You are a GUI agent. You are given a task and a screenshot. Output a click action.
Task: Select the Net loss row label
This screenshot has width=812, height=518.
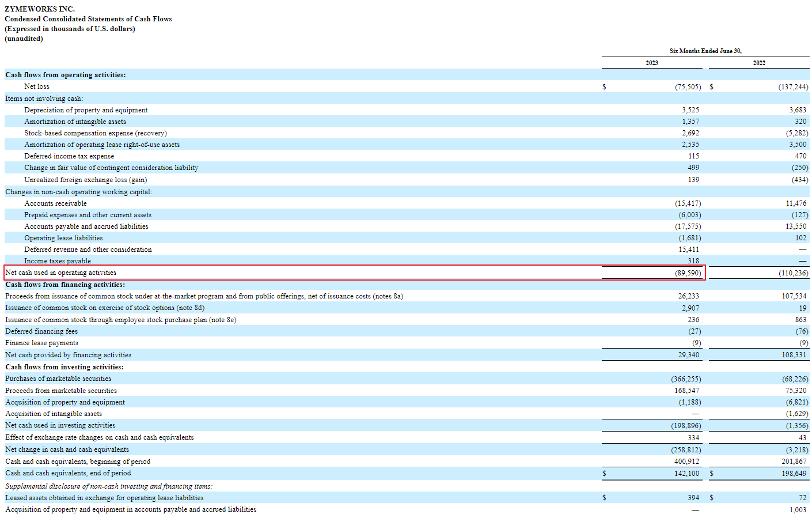37,86
